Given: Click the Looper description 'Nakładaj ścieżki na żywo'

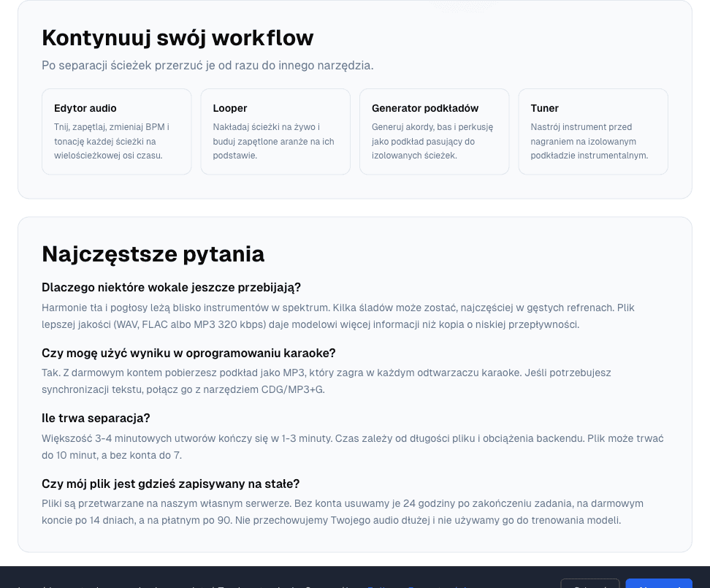Looking at the screenshot, I should coord(273,141).
